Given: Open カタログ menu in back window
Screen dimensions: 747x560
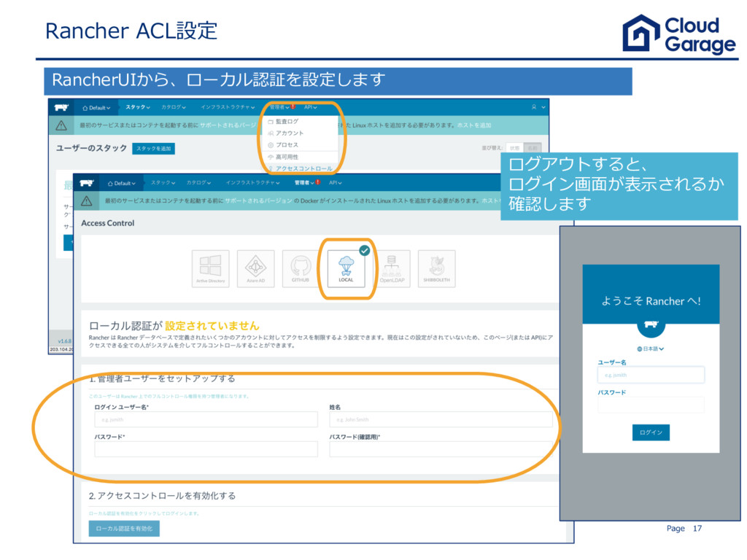Looking at the screenshot, I should point(174,108).
